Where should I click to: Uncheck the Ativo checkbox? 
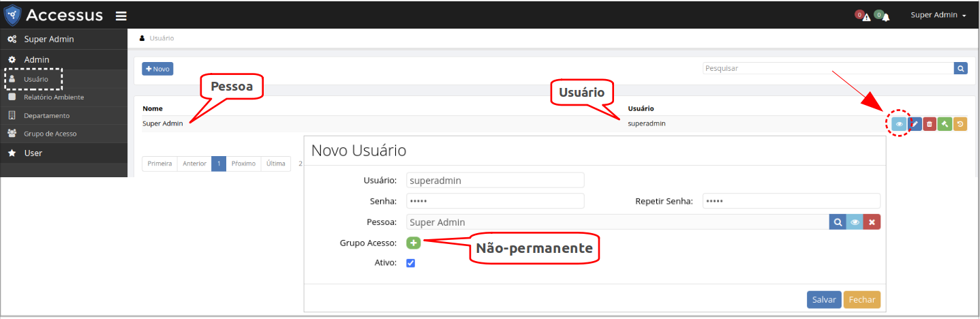click(x=411, y=263)
